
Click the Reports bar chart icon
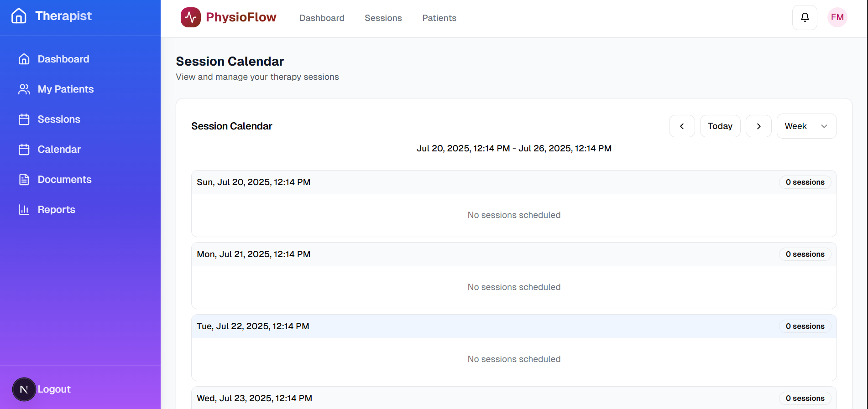(x=24, y=210)
